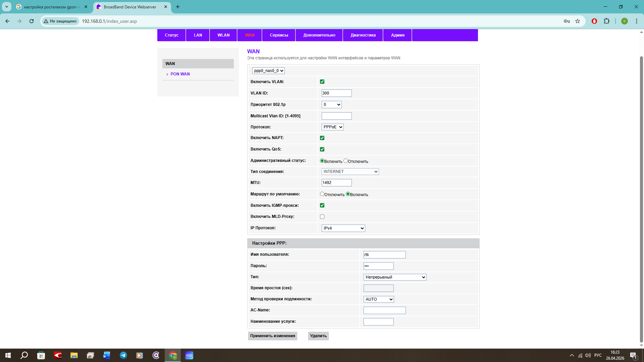Open the ppp0_nas0_0 interface selector
Viewport: 644px width, 362px height.
pyautogui.click(x=268, y=71)
